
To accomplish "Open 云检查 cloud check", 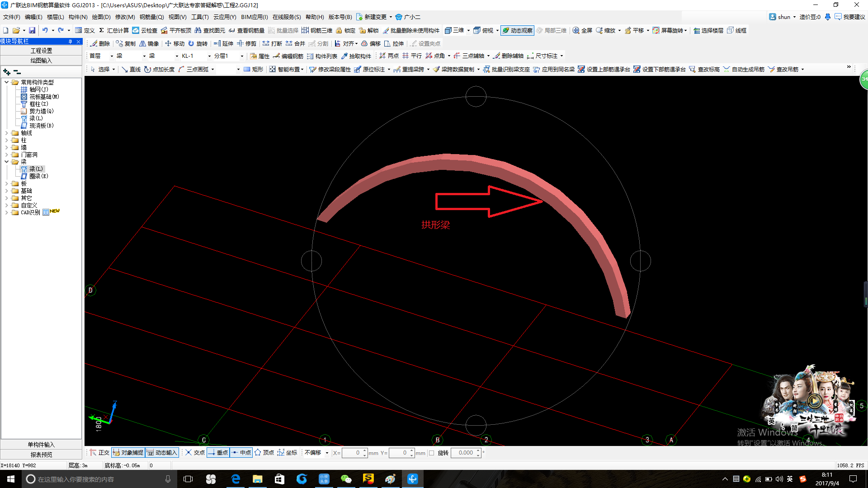I will (x=145, y=30).
